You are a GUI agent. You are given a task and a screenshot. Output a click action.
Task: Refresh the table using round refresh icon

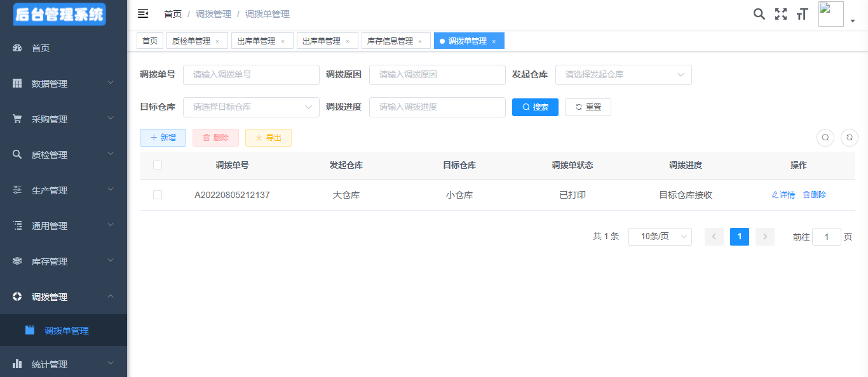849,137
